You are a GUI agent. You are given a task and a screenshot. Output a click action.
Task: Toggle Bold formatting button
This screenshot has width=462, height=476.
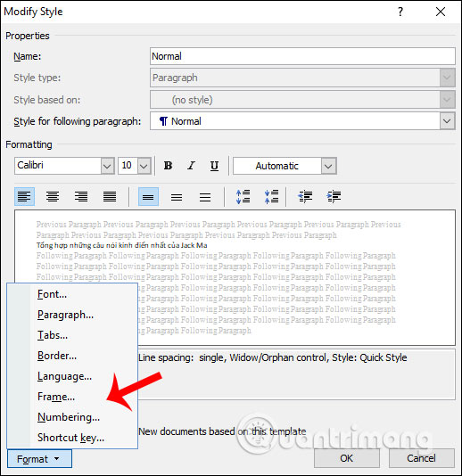coord(168,166)
